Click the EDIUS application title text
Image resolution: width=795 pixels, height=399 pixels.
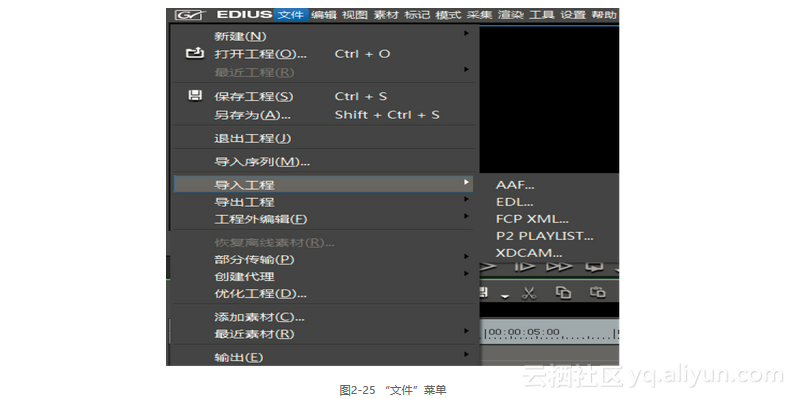pyautogui.click(x=244, y=15)
